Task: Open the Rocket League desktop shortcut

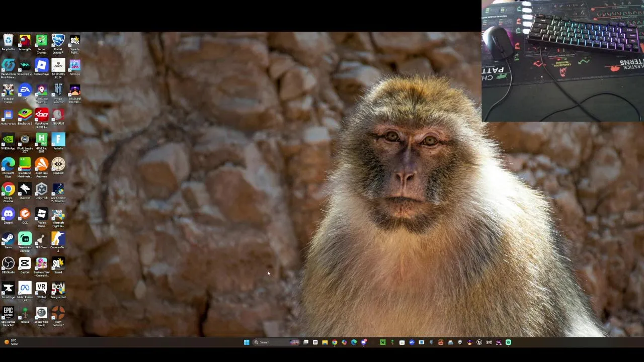Action: [58, 44]
